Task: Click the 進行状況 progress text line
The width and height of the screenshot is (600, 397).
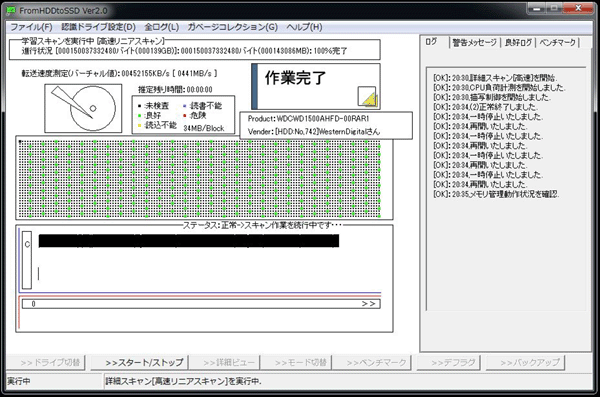Action: click(184, 51)
